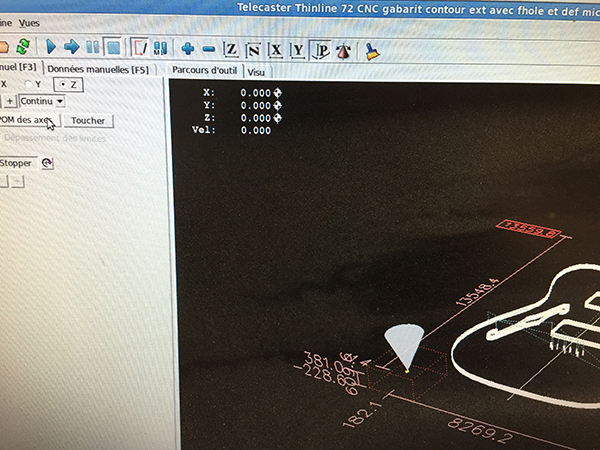
Task: Jog positive with the + button
Action: [x=10, y=101]
